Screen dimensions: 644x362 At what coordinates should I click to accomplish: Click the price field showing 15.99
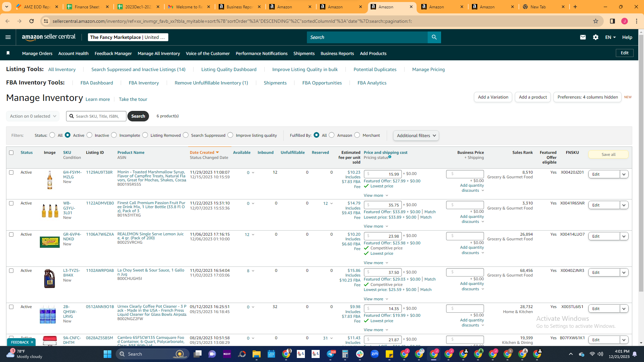[383, 174]
